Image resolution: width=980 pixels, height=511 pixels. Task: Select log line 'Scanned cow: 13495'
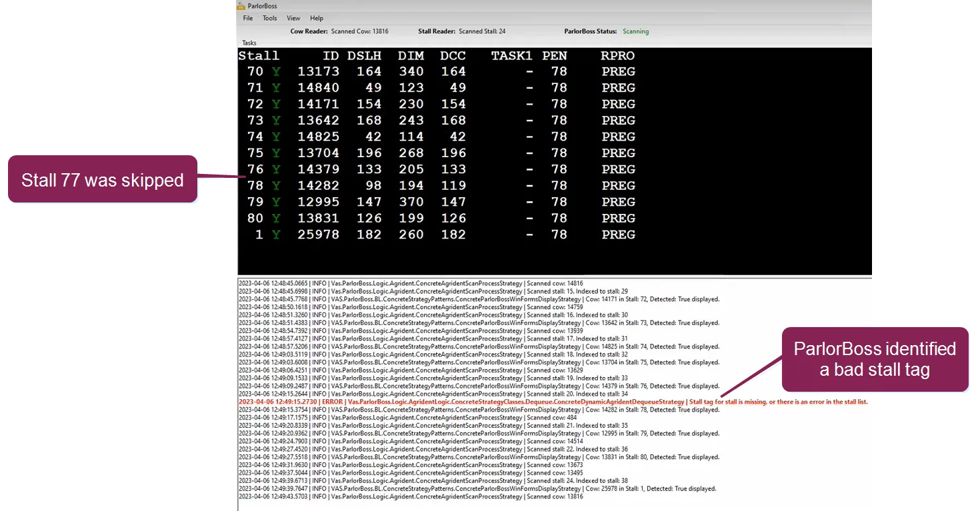pyautogui.click(x=411, y=473)
